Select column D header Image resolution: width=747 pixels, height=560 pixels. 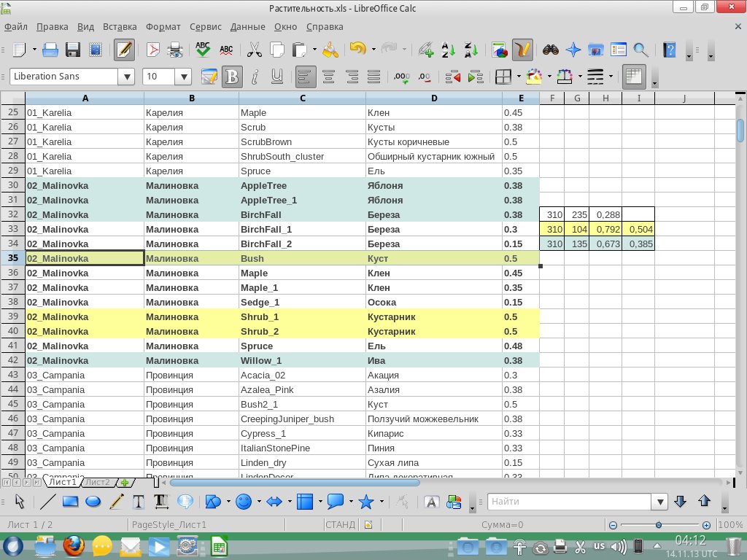point(433,98)
